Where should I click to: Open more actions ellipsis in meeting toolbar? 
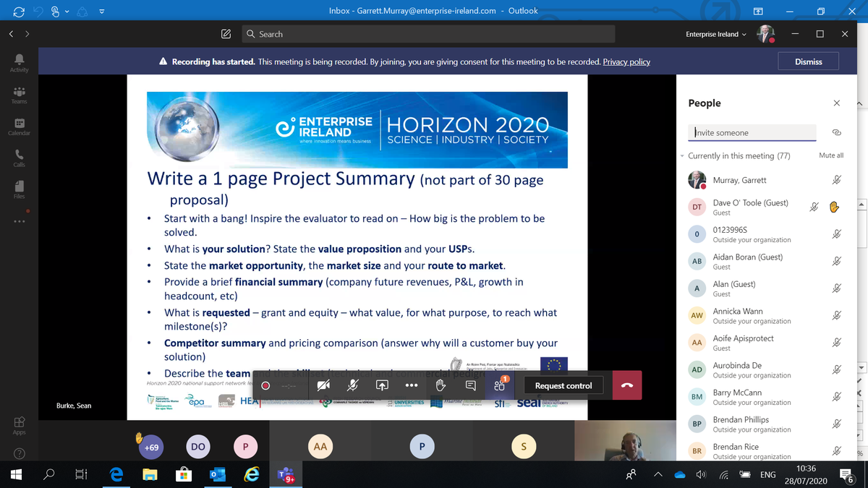pos(411,386)
